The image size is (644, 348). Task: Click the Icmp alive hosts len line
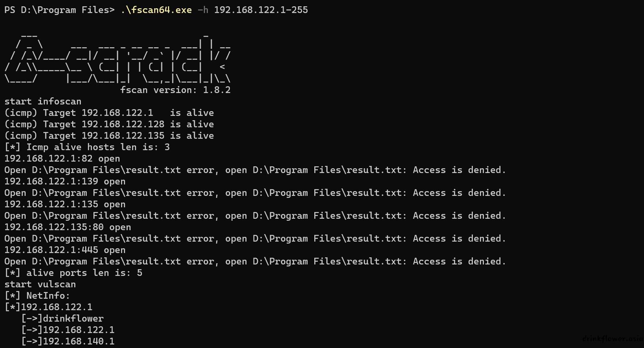pos(87,147)
